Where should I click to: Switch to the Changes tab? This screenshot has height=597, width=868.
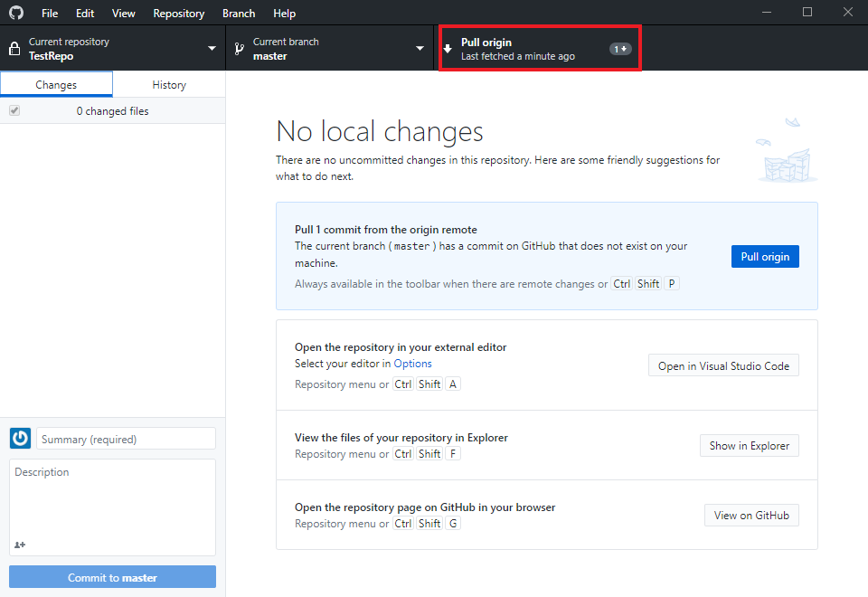[56, 85]
